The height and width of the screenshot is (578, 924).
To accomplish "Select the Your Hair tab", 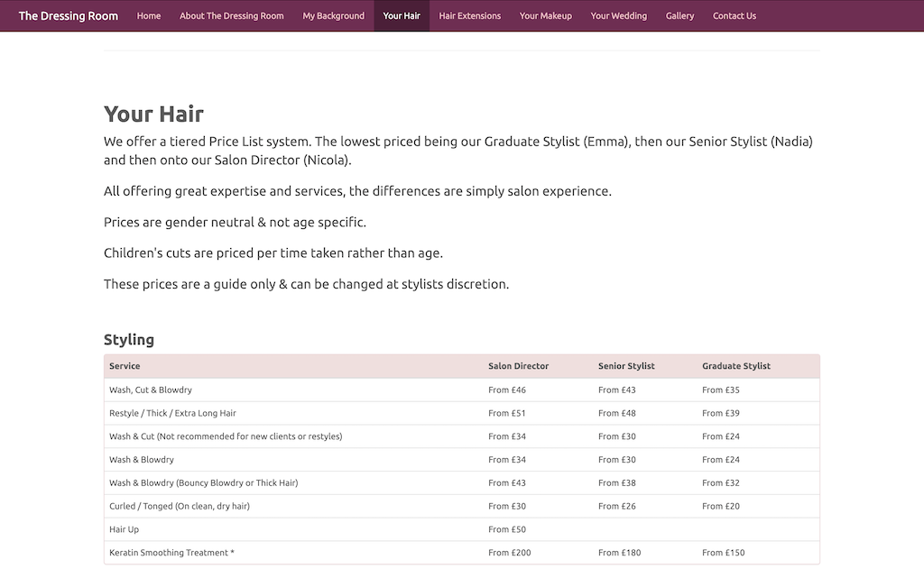I will pos(402,15).
